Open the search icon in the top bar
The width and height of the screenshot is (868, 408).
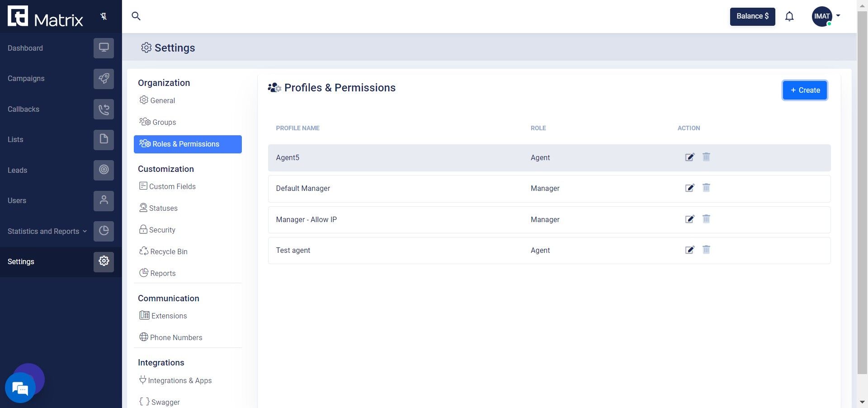click(x=136, y=16)
